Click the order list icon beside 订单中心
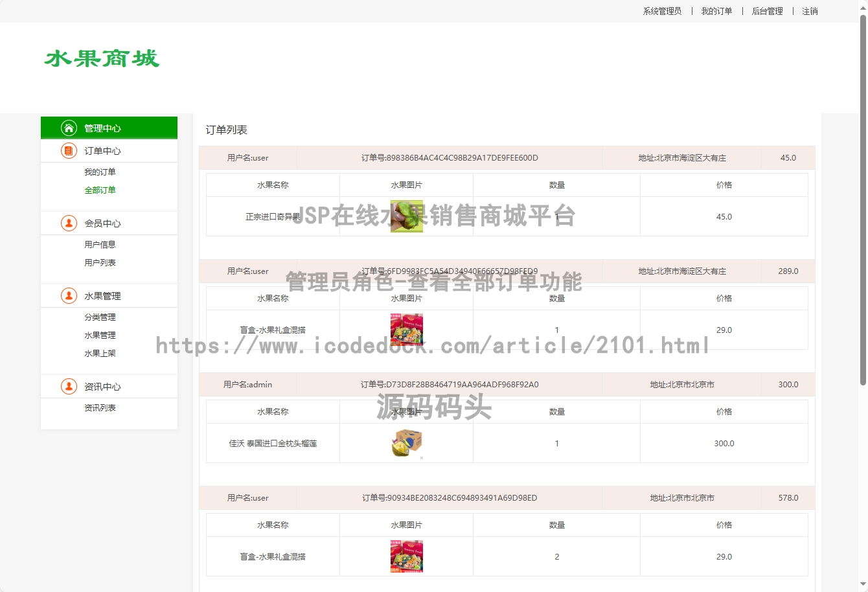 (x=69, y=150)
